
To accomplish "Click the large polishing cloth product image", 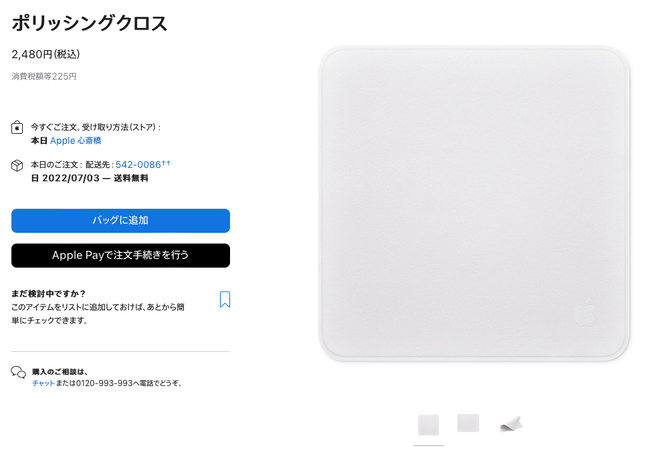I will [x=475, y=204].
